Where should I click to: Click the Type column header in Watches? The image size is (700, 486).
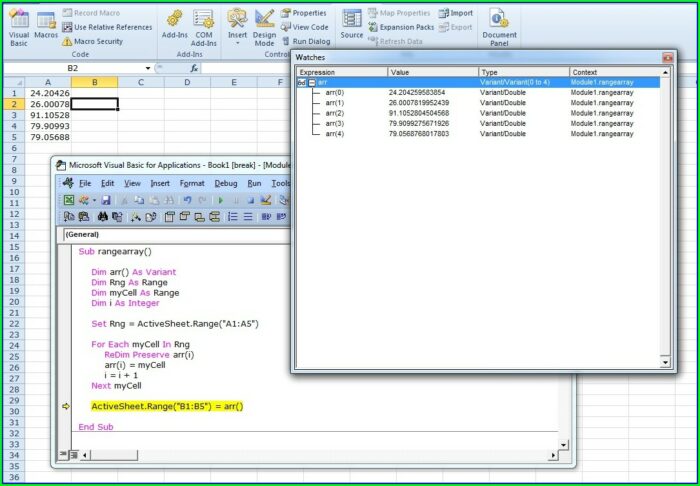click(524, 72)
